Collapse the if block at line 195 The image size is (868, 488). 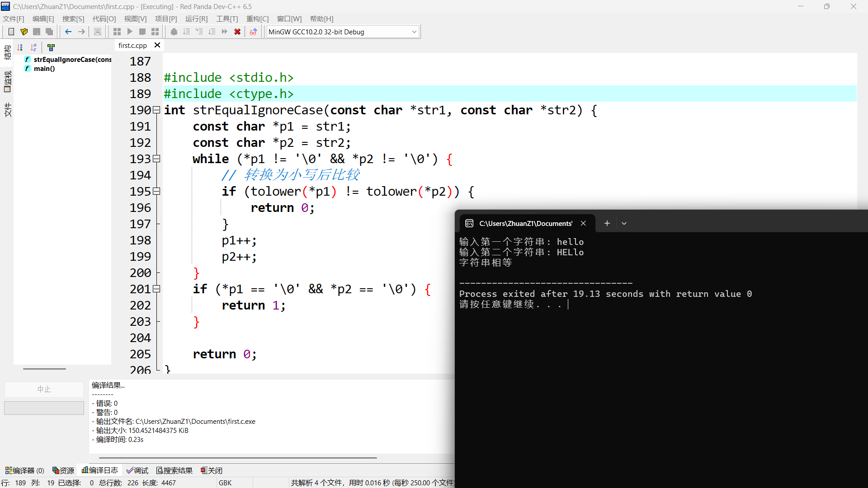156,191
